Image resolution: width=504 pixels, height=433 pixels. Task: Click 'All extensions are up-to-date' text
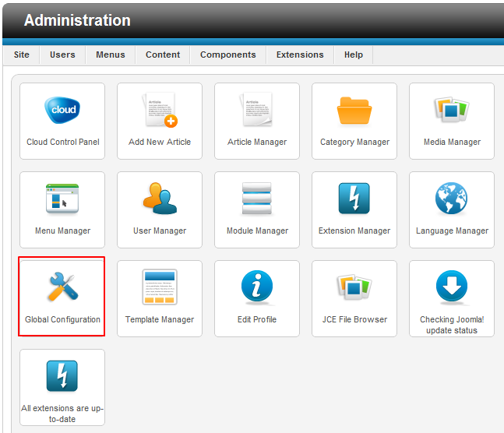click(x=62, y=414)
